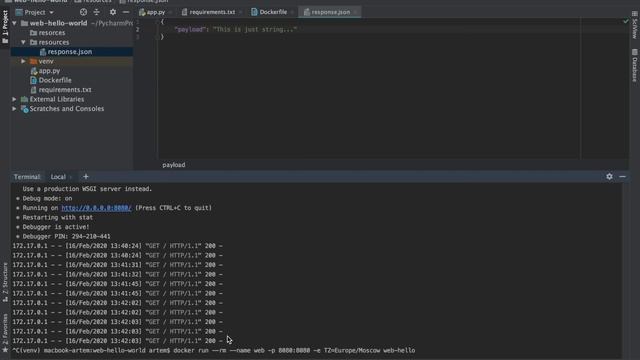Switch to the Dockerfile editor tab

tap(273, 12)
